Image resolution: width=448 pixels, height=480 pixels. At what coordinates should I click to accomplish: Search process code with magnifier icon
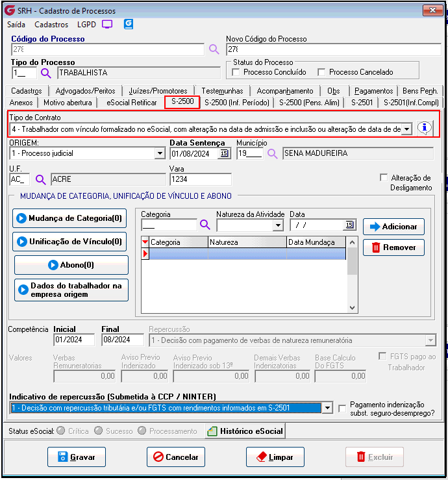click(214, 49)
